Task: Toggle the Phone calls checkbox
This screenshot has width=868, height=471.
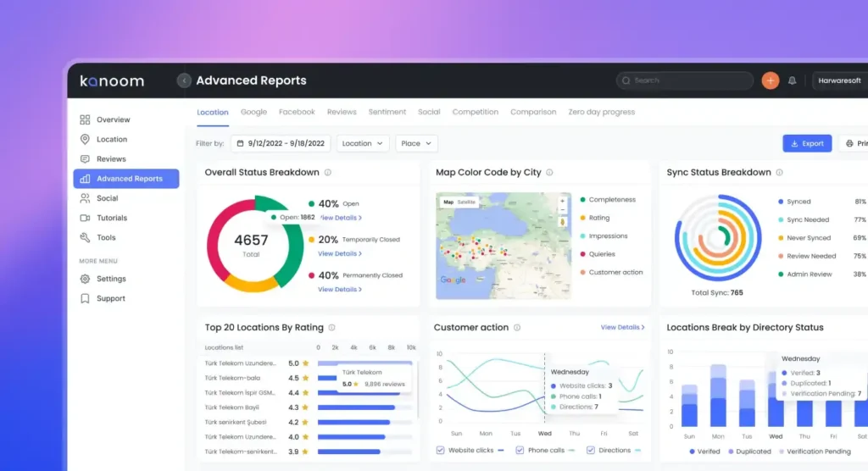Action: coord(519,451)
